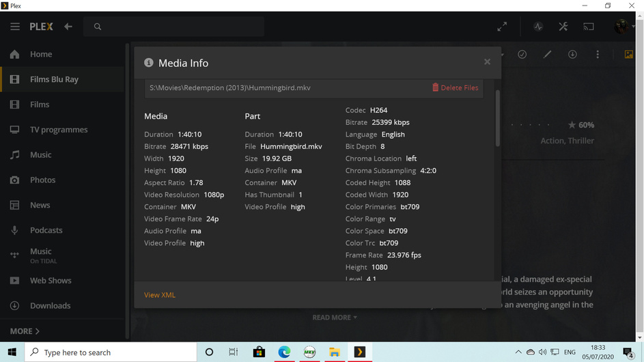Go back with the arrow icon
This screenshot has width=644, height=362.
68,27
